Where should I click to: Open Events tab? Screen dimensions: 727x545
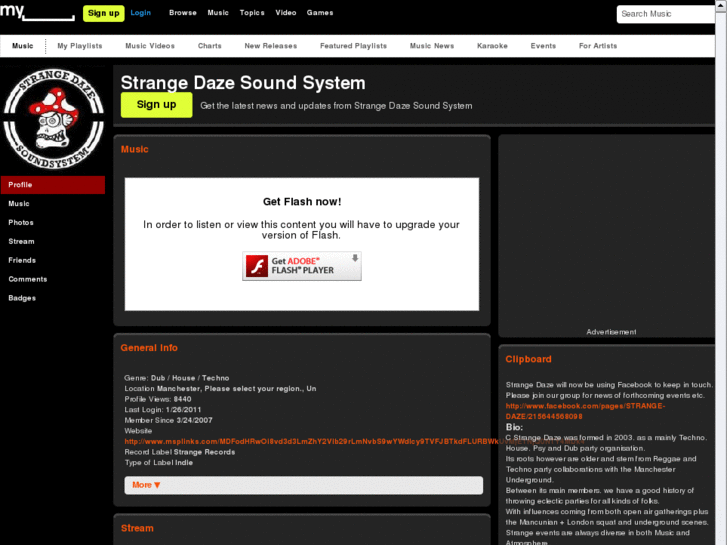543,46
